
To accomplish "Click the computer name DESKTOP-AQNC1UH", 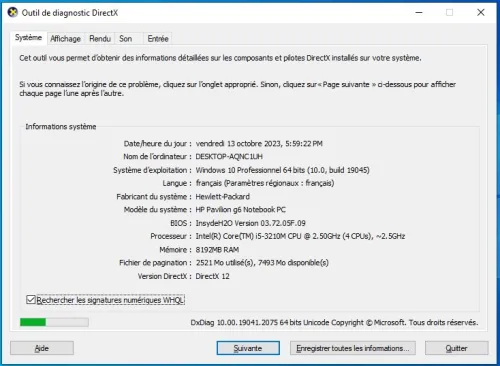I will click(x=229, y=156).
